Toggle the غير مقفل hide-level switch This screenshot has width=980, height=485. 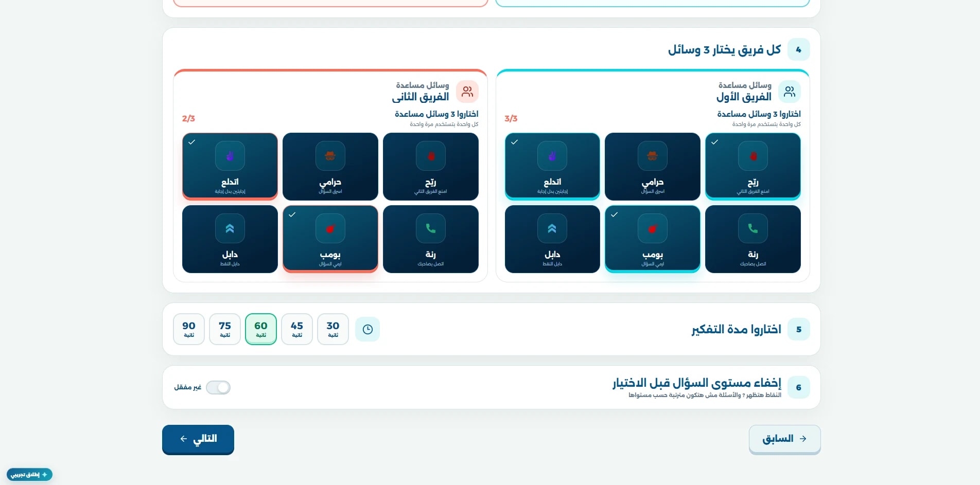click(x=218, y=387)
